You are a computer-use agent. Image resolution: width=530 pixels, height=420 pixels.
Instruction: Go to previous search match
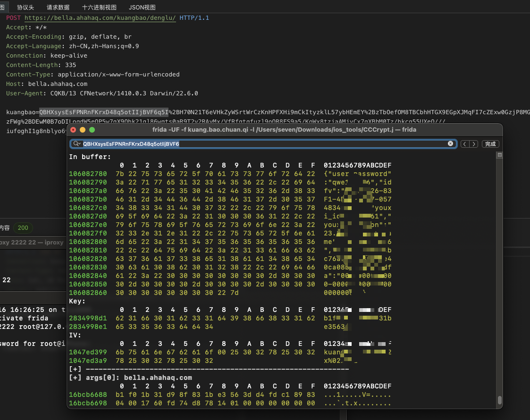click(x=465, y=144)
